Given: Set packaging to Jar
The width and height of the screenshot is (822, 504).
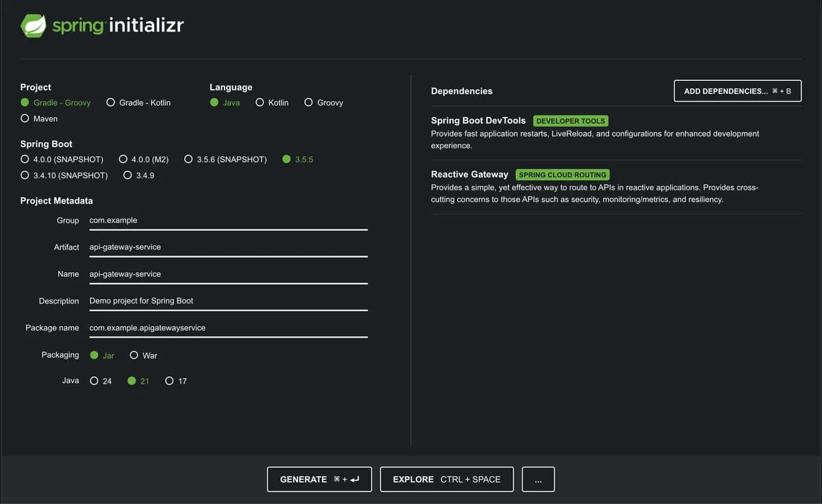Looking at the screenshot, I should point(102,355).
